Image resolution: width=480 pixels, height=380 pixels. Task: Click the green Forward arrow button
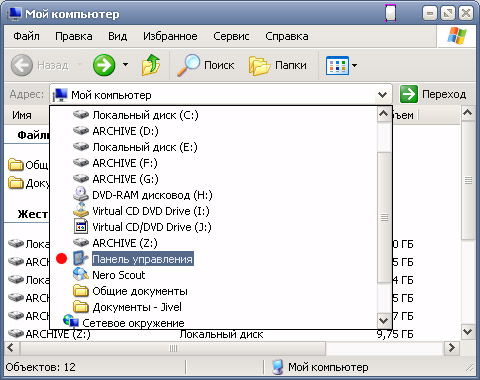(104, 65)
